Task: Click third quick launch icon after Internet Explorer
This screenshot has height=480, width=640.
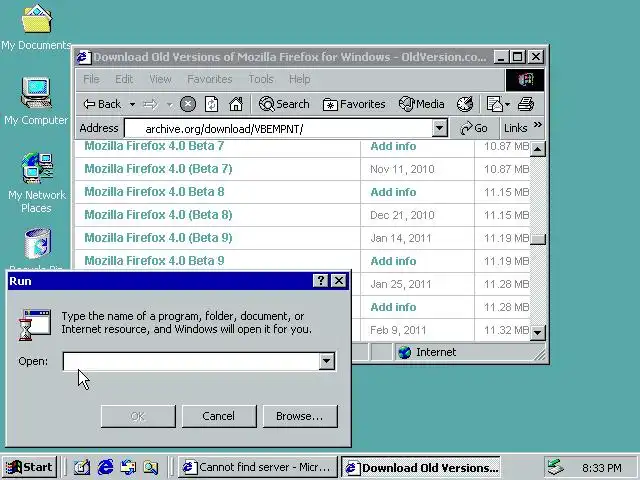Action: [x=128, y=467]
